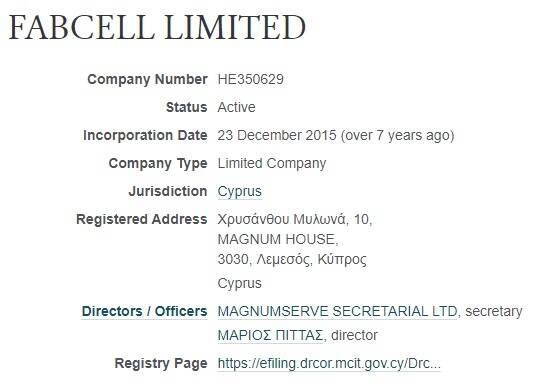Follow the efiling.drcor.mcit.gov.cy registry page link
Viewport: 547px width, 391px height.
(x=329, y=363)
